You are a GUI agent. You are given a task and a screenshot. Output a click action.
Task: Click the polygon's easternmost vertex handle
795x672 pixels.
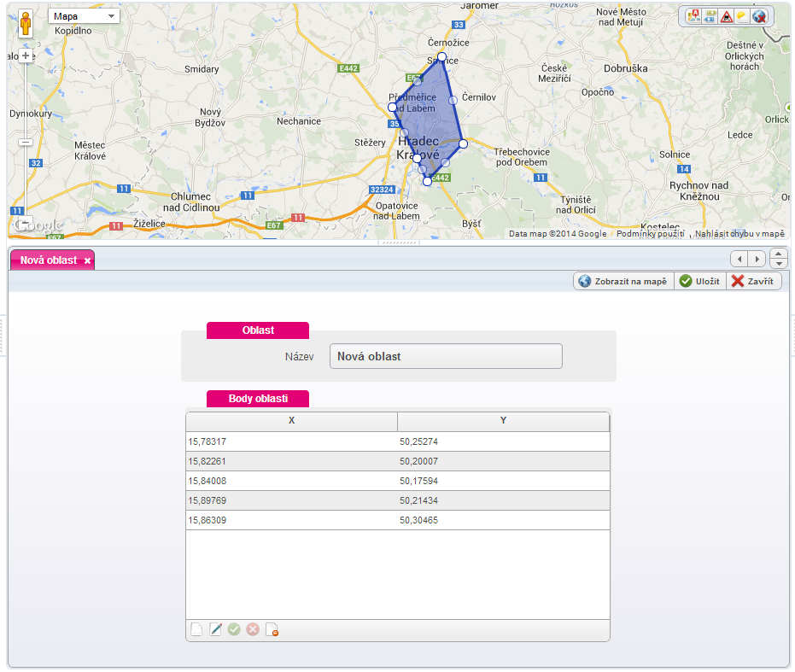463,144
